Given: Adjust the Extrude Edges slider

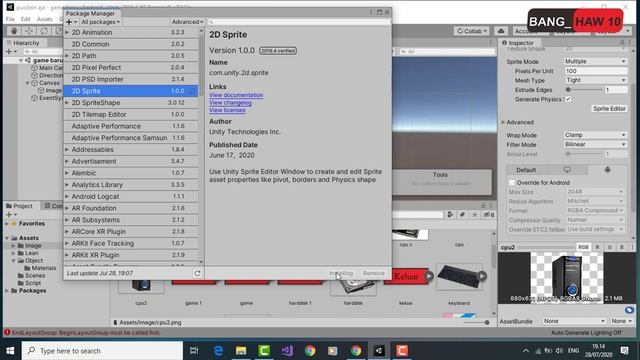Looking at the screenshot, I should tap(584, 89).
